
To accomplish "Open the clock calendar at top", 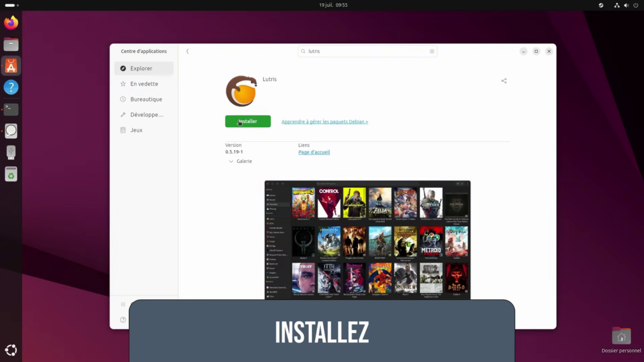I will point(333,5).
